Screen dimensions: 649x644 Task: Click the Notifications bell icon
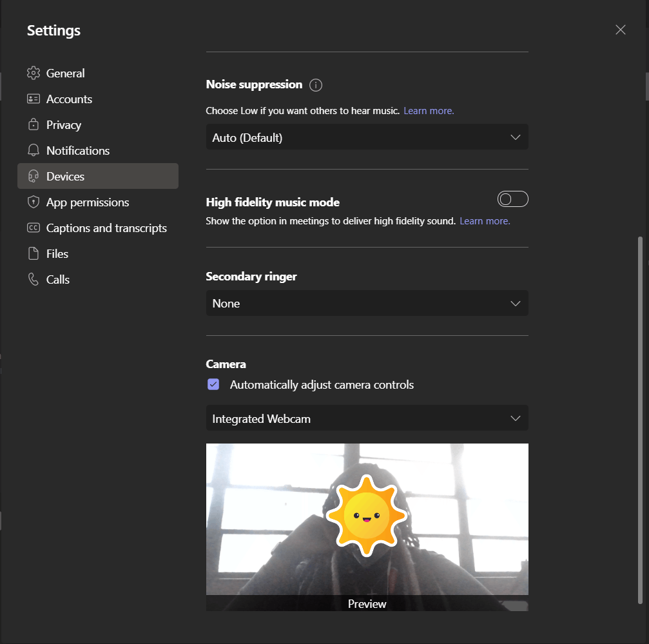coord(34,150)
